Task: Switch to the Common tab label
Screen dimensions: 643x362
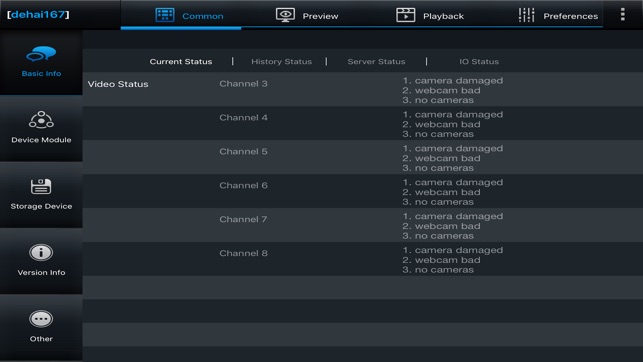Action: coord(203,16)
